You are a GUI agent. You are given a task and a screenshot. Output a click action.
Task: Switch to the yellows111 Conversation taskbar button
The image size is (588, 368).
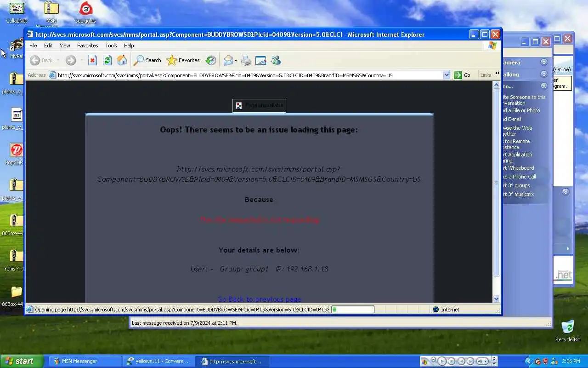coord(158,361)
